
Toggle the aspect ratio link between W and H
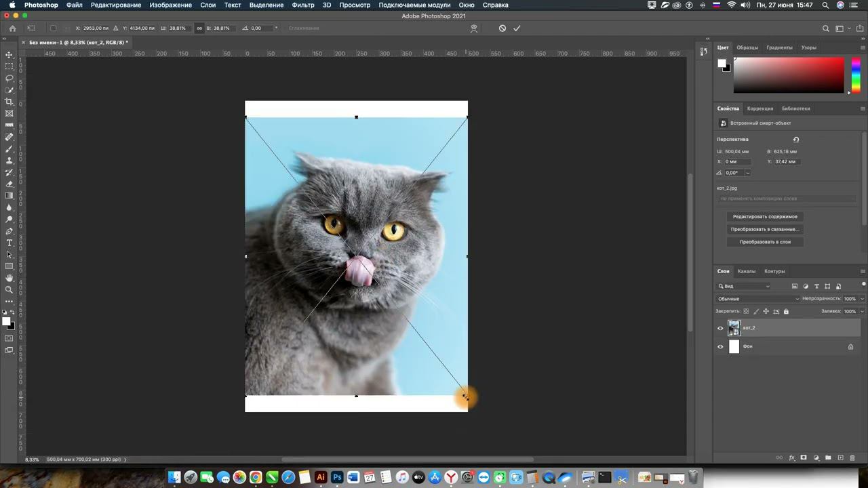[x=199, y=28]
